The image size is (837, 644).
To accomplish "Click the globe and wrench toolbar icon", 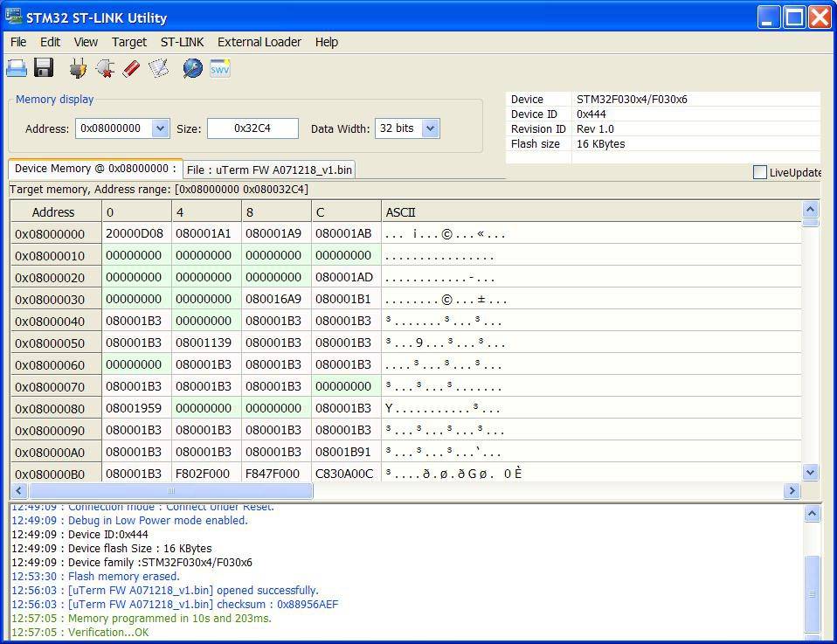I will click(192, 68).
